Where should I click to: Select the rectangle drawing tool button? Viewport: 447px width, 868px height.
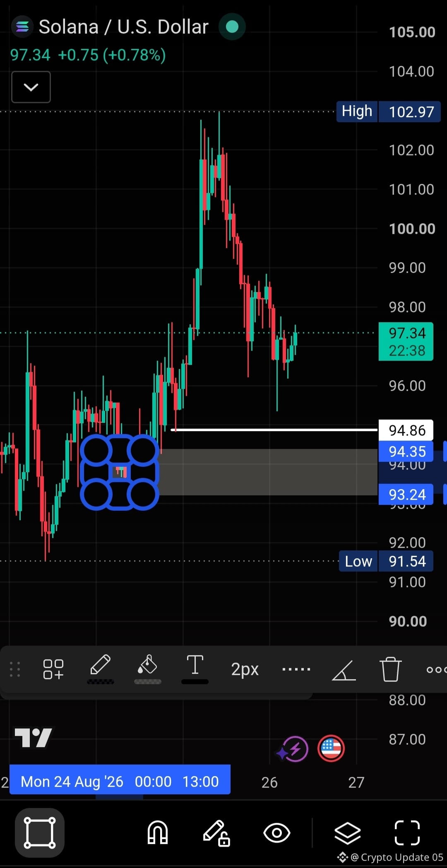tap(40, 833)
